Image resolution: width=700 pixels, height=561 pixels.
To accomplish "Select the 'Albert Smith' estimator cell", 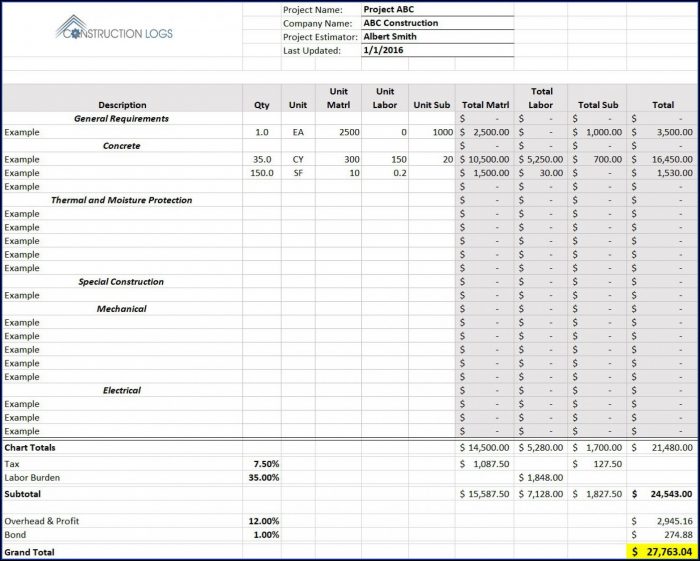I will click(x=438, y=37).
